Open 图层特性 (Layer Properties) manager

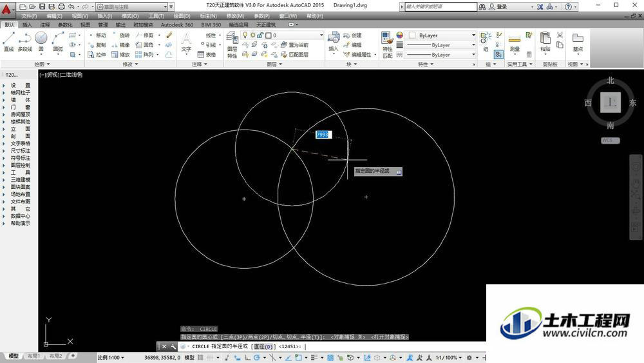(x=232, y=44)
